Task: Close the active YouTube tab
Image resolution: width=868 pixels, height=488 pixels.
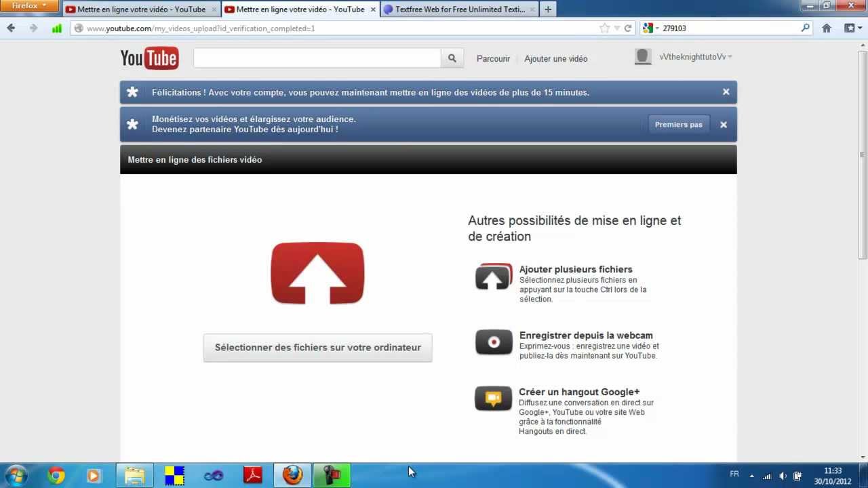Action: click(373, 9)
